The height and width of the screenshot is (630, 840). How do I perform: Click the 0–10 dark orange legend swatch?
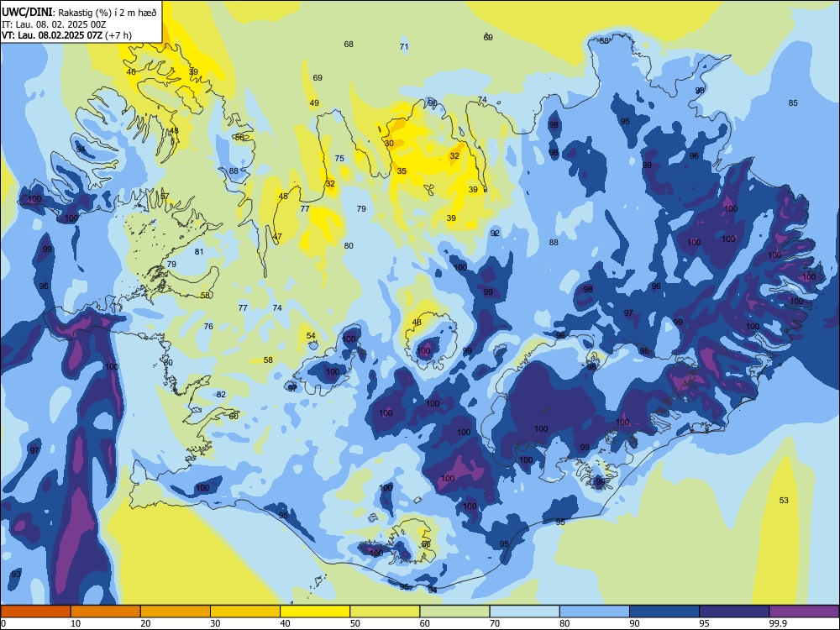click(35, 612)
